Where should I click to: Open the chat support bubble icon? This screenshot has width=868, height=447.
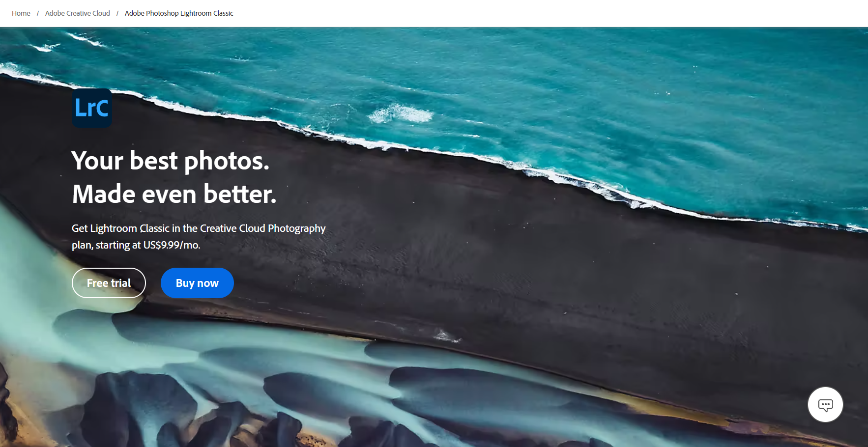point(825,405)
